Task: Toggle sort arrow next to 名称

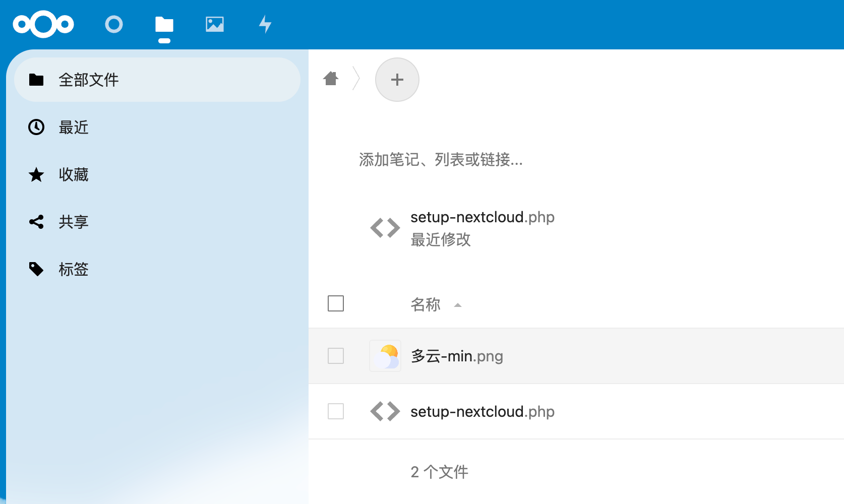Action: pyautogui.click(x=458, y=305)
